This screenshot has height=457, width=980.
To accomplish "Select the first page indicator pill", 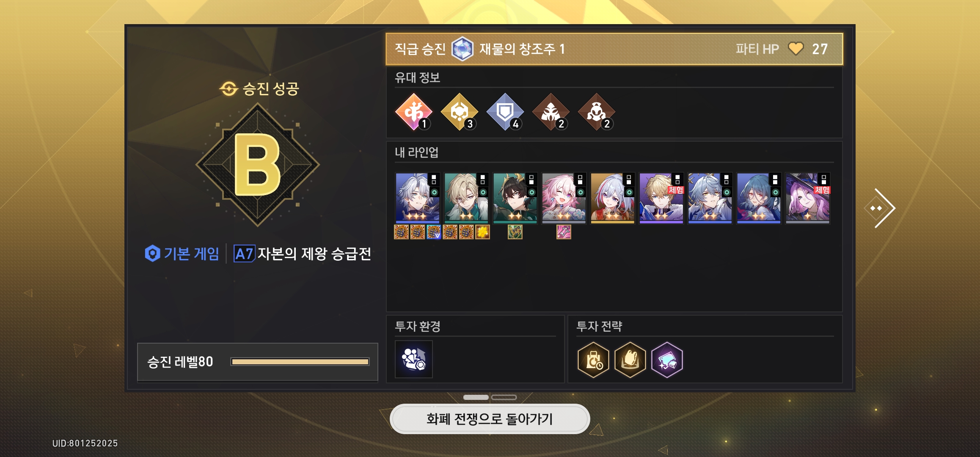I will 476,397.
